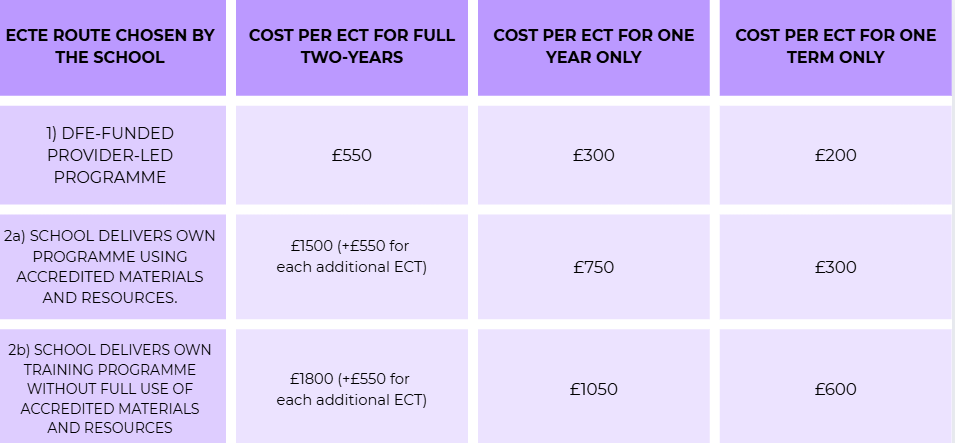The height and width of the screenshot is (443, 955).
Task: Click the 'ECTE Route Chosen by the School' header
Action: [x=110, y=46]
